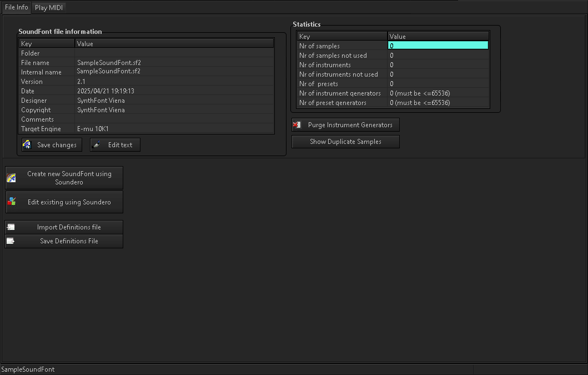Click the icon on Import Definitions file button
This screenshot has width=588, height=375.
pos(9,227)
